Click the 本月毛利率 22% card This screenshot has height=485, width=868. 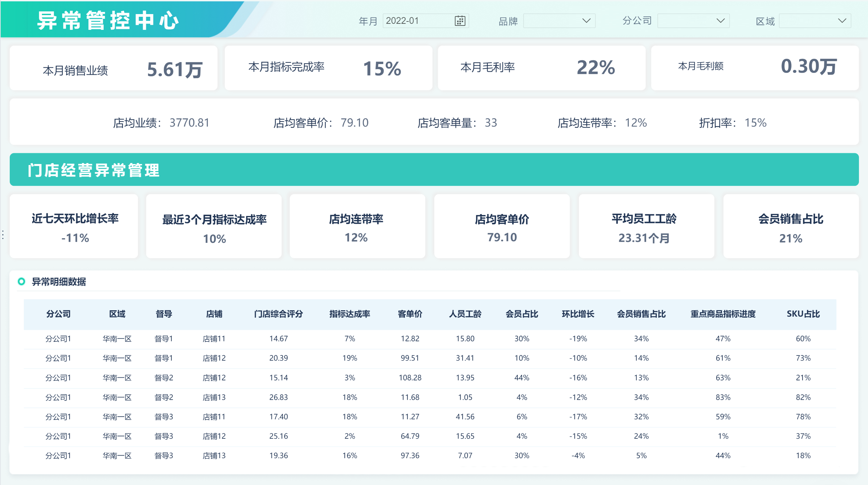click(x=541, y=68)
